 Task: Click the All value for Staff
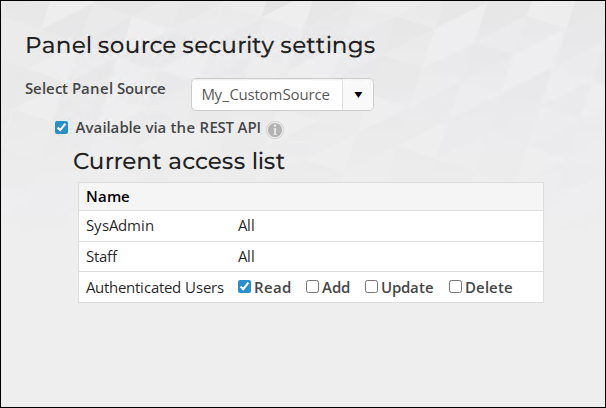pos(246,257)
